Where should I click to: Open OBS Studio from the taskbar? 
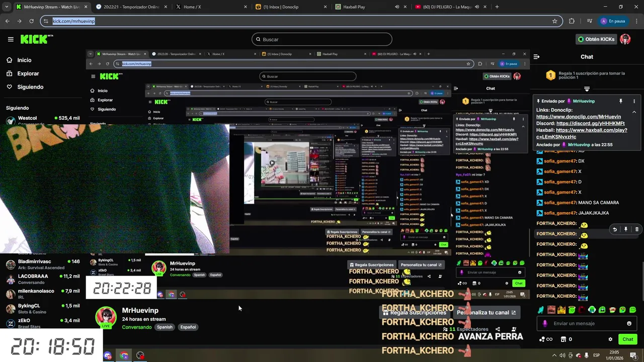(x=140, y=355)
